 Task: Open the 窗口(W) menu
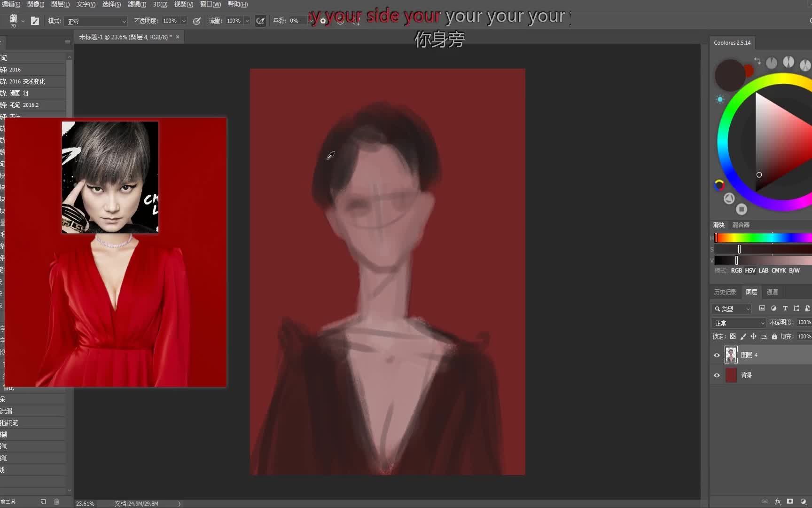(210, 4)
